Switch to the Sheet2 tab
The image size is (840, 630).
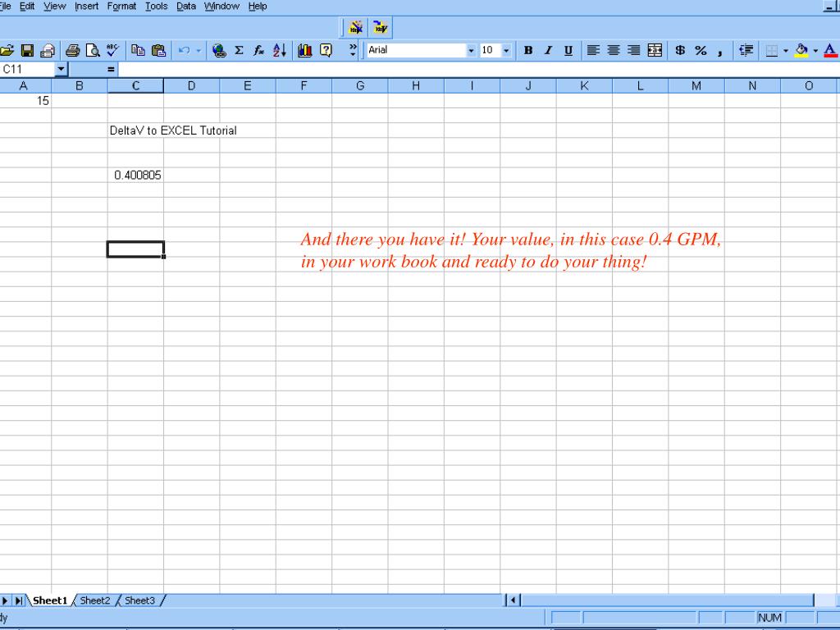tap(95, 600)
